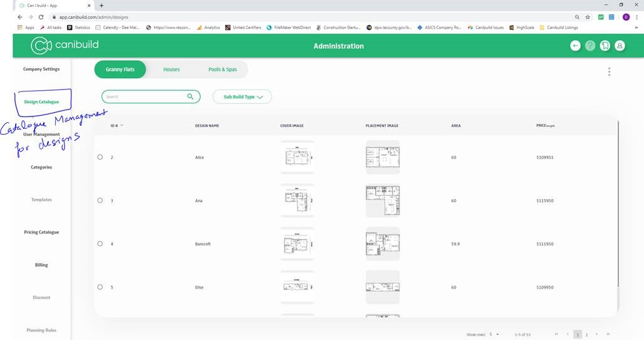The width and height of the screenshot is (644, 340).
Task: Open the user profile icon in header
Action: tap(620, 46)
